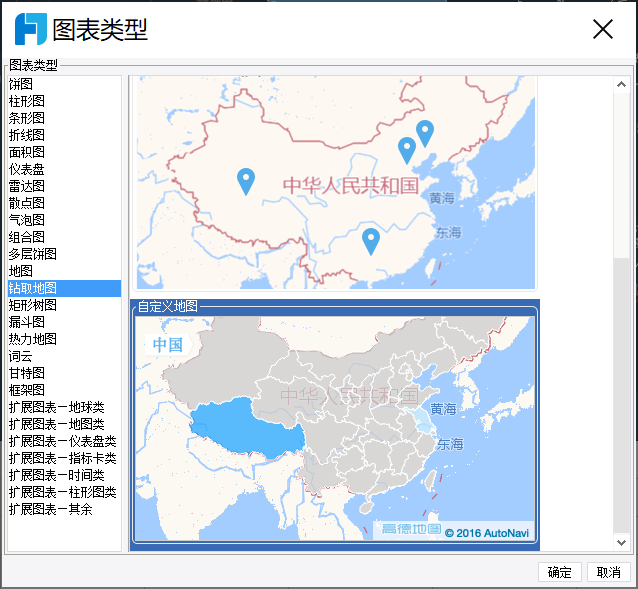Click the western China map pin

coord(246,181)
